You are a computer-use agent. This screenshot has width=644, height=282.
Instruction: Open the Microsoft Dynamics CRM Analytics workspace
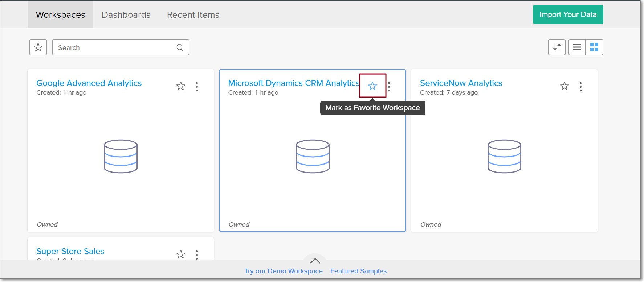pyautogui.click(x=294, y=83)
